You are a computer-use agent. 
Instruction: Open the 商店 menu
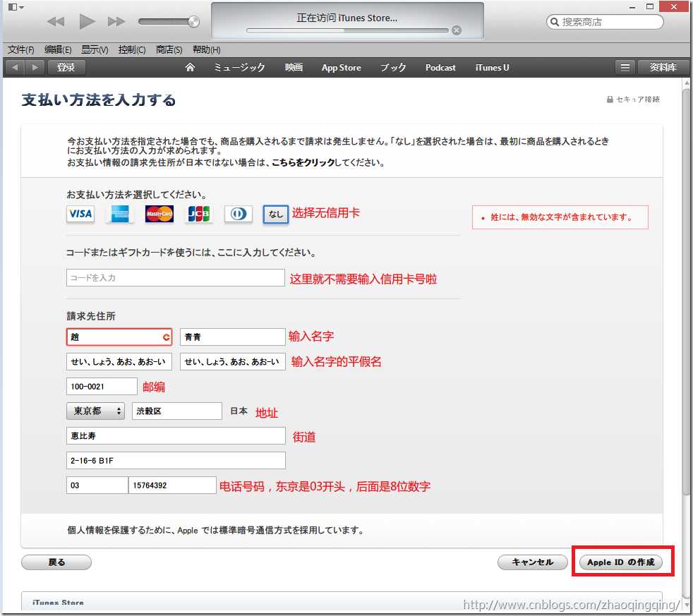click(166, 50)
